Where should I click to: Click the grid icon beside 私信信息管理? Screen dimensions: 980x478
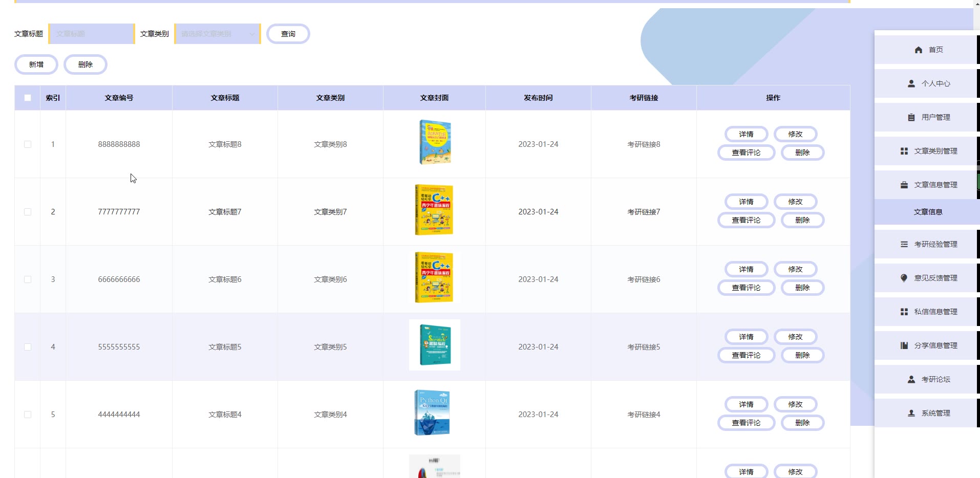tap(904, 312)
